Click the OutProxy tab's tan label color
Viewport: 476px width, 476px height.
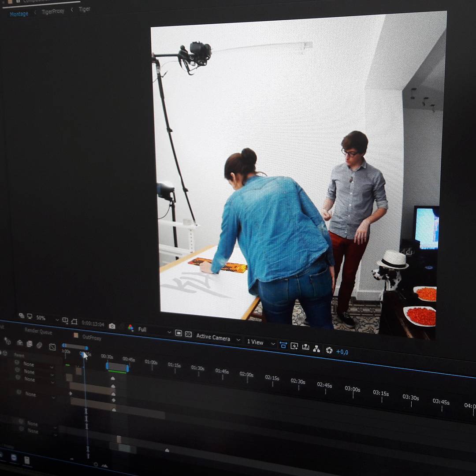[x=76, y=335]
